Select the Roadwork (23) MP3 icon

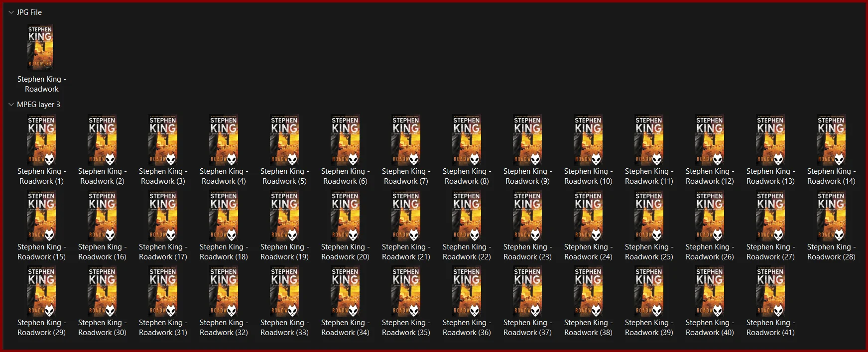[x=527, y=216]
